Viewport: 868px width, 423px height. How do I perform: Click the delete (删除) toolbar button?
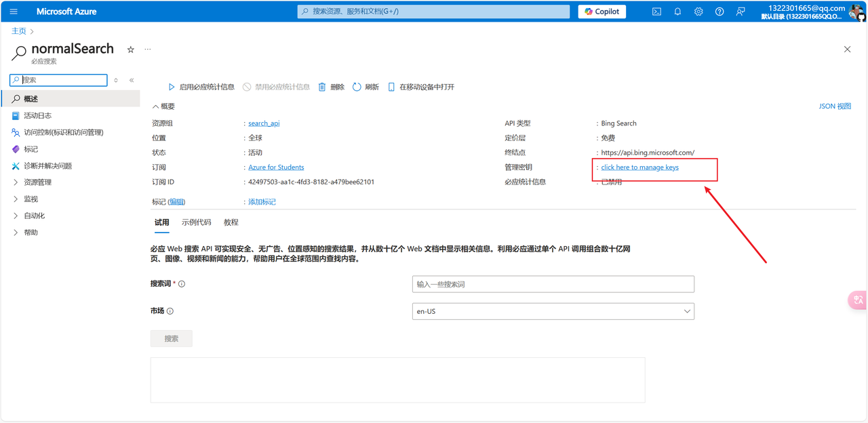tap(331, 87)
